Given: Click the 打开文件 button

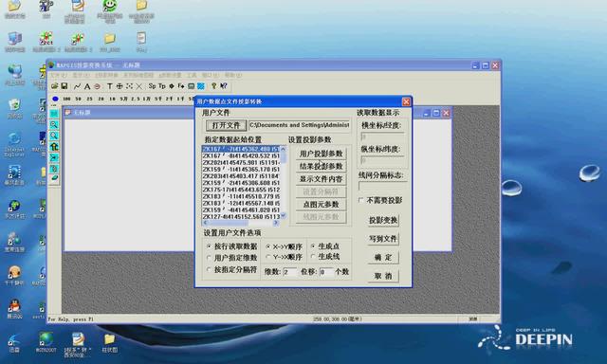Looking at the screenshot, I should click(x=226, y=125).
